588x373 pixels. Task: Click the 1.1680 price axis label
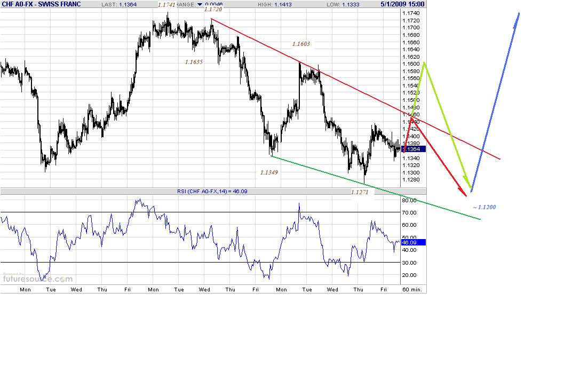[411, 35]
